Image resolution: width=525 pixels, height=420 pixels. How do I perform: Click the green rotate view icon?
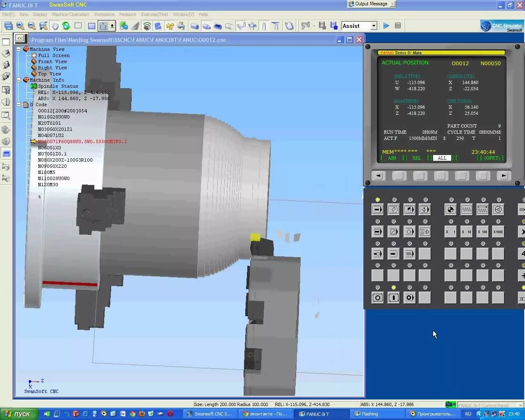coord(66,26)
